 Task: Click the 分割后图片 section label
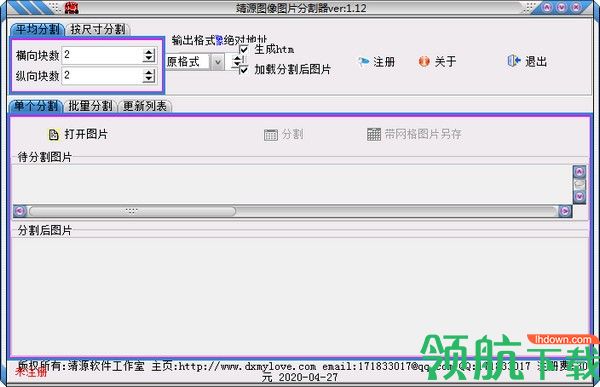pyautogui.click(x=45, y=230)
